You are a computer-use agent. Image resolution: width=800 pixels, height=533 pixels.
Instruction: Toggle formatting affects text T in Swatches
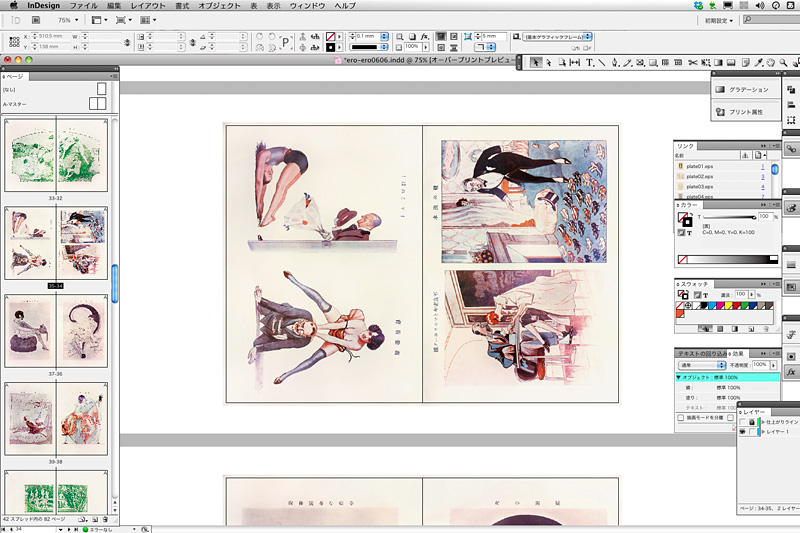tap(706, 295)
